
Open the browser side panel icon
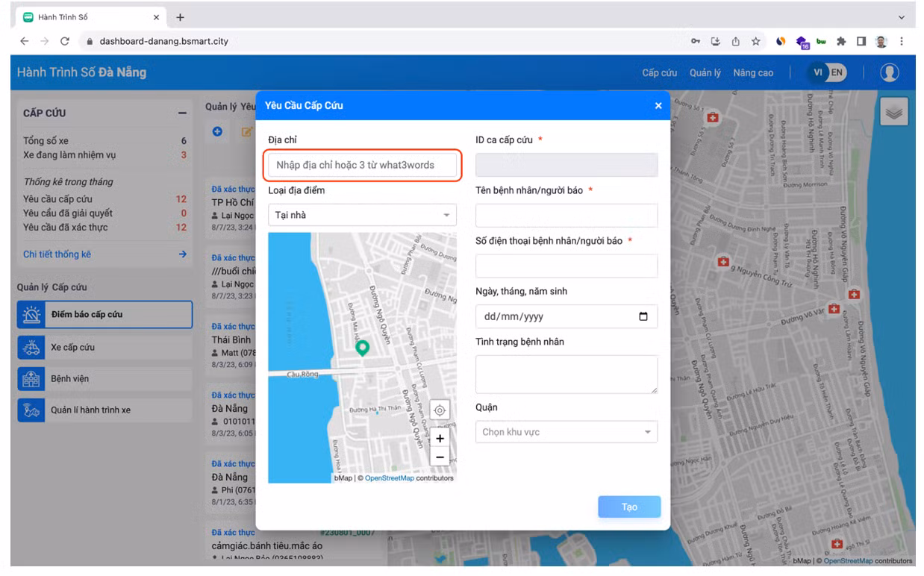click(x=861, y=41)
